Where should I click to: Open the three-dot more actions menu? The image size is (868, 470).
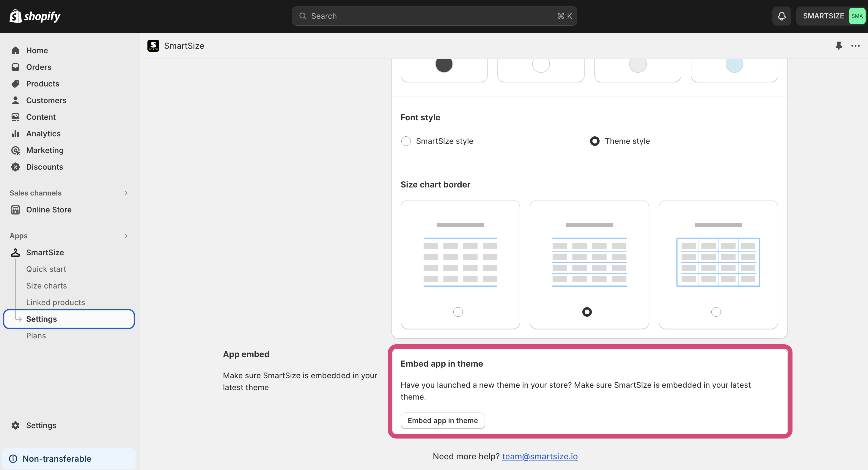855,45
